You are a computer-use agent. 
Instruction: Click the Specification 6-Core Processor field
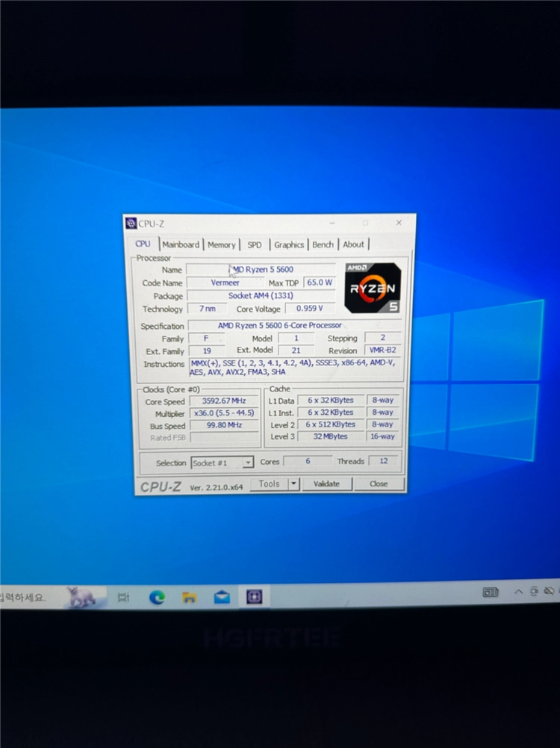(294, 325)
